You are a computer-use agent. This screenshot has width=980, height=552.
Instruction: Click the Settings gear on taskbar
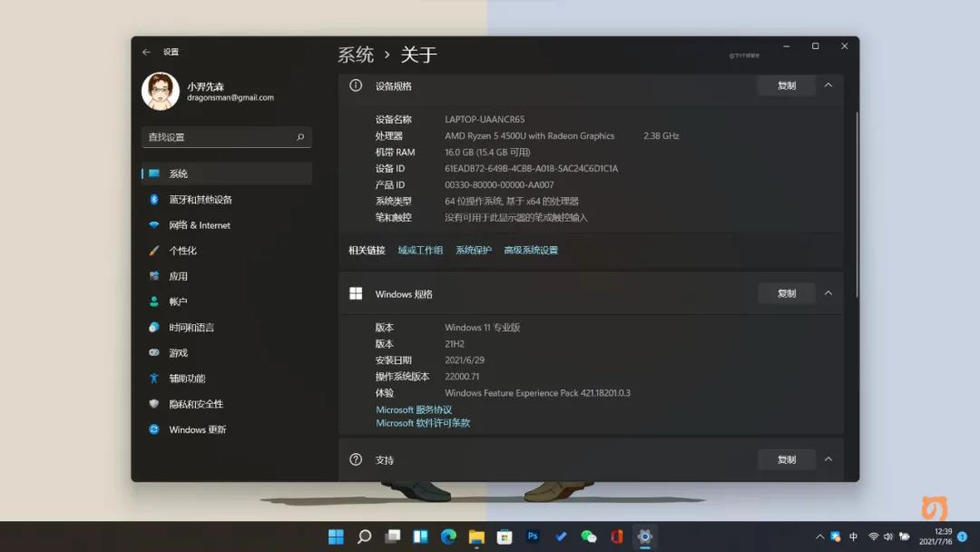point(645,537)
